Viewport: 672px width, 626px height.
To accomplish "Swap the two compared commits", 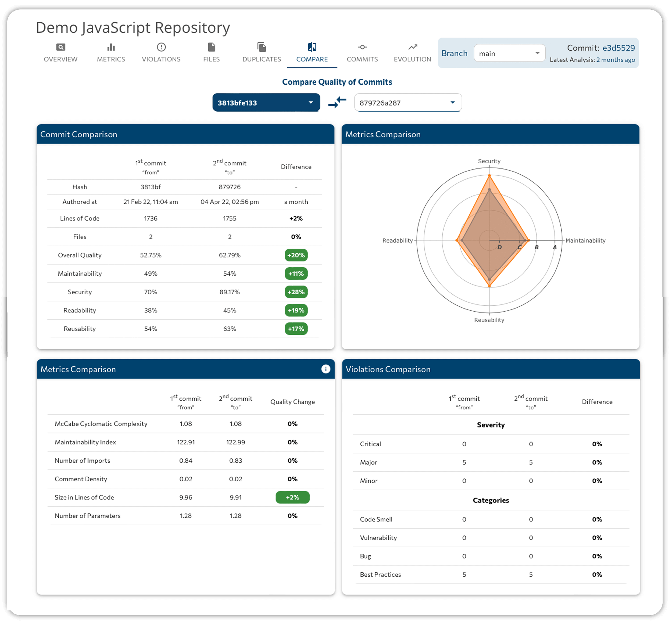I will (x=337, y=102).
